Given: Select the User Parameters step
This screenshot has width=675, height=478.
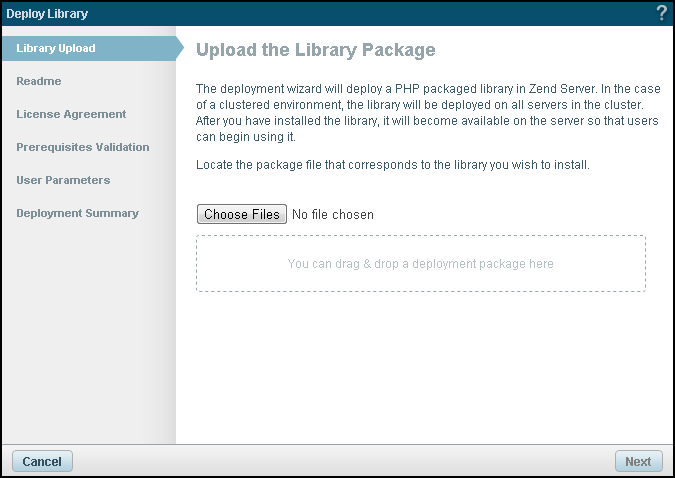Looking at the screenshot, I should click(x=63, y=180).
